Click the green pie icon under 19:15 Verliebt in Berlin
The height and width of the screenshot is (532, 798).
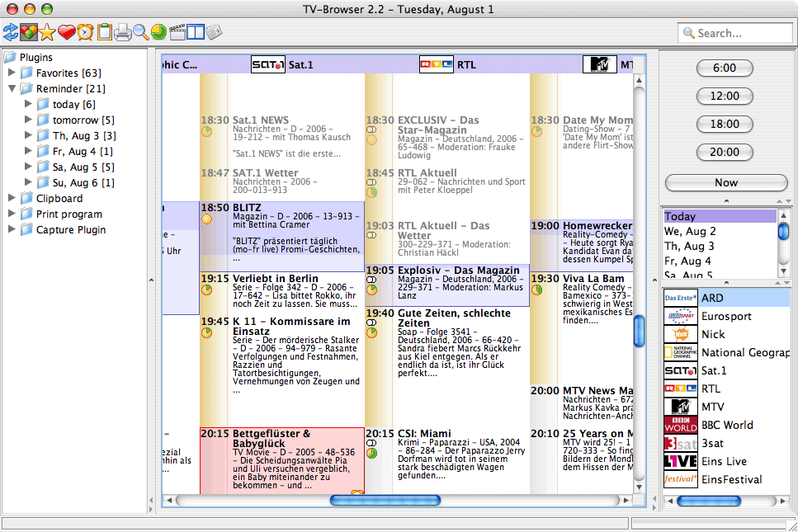pos(206,290)
